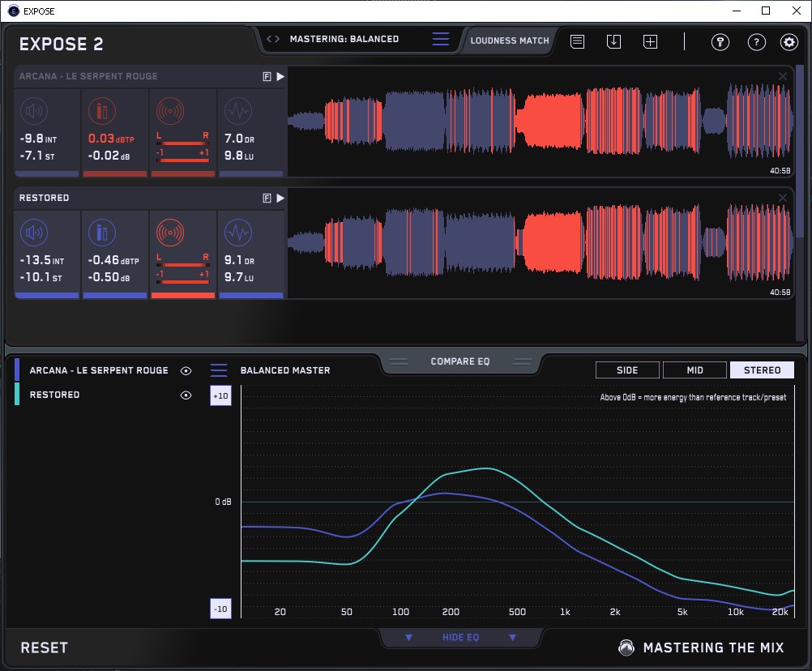The height and width of the screenshot is (671, 812).
Task: Remove the Restored track with its X button
Action: (x=783, y=198)
